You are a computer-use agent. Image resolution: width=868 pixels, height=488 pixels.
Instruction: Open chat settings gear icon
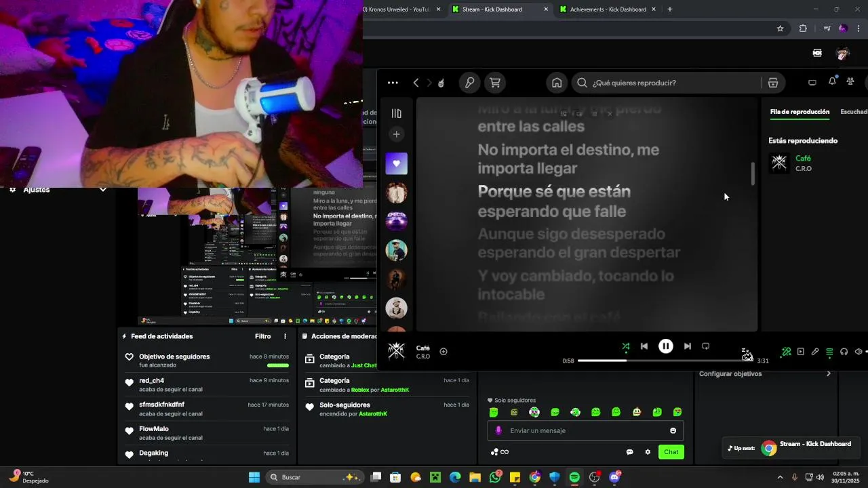click(x=648, y=452)
